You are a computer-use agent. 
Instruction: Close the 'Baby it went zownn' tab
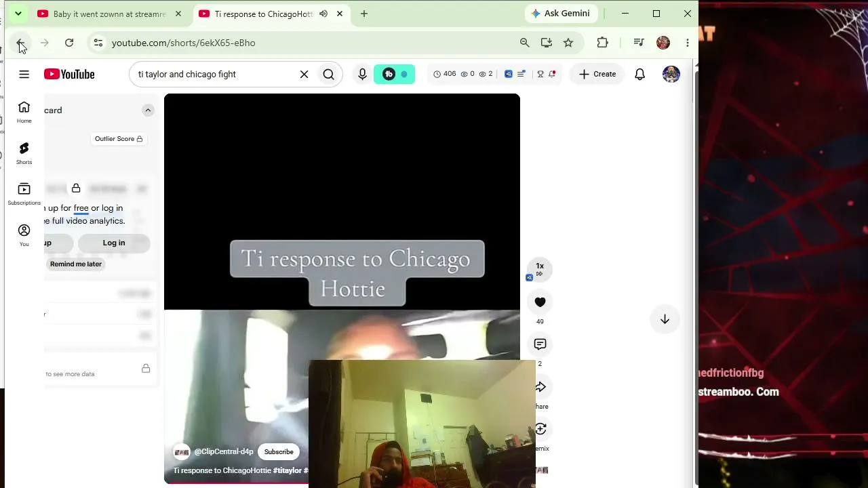coord(178,14)
